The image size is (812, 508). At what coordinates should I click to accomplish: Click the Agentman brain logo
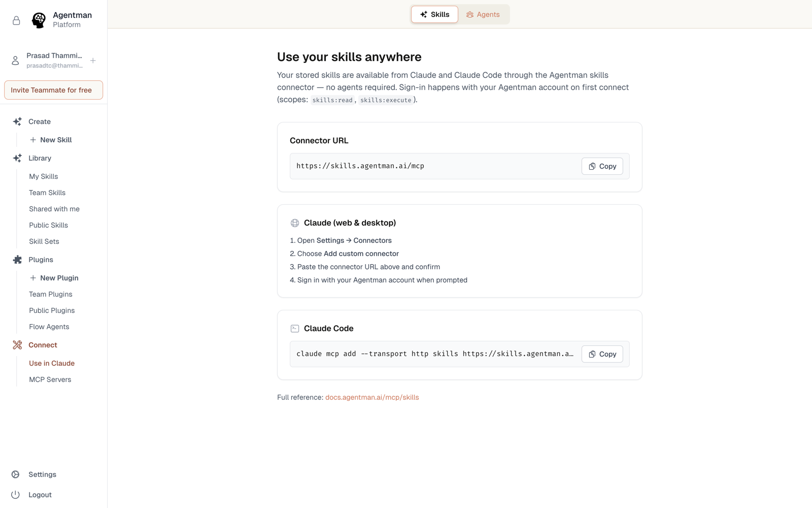pos(39,20)
